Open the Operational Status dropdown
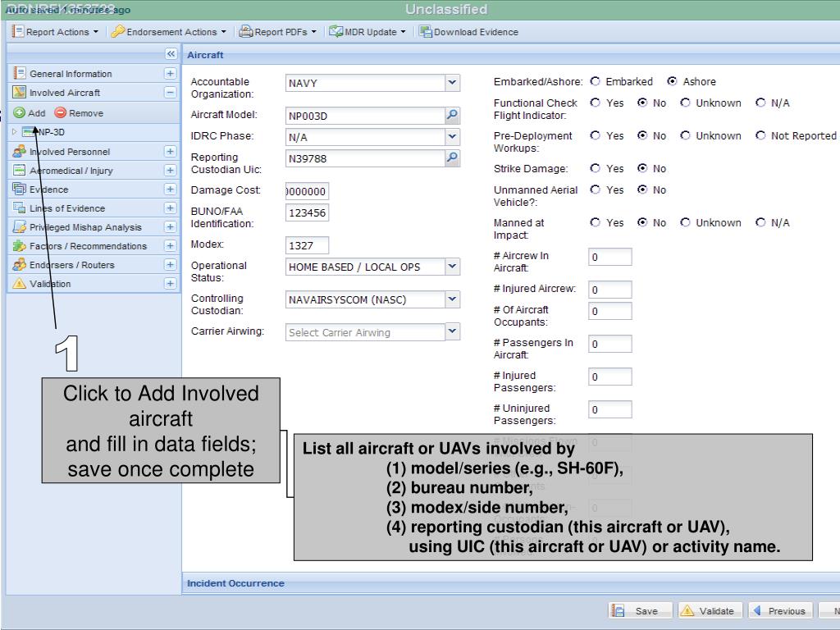 coord(453,266)
